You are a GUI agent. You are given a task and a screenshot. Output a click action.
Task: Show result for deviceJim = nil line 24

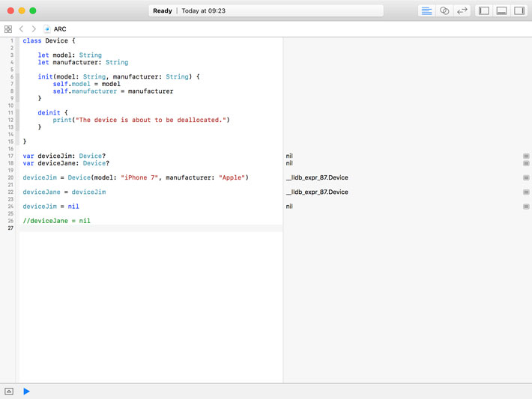click(x=526, y=207)
